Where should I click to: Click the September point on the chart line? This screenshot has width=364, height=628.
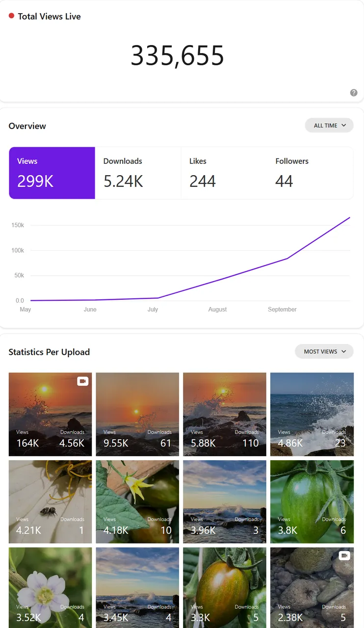click(287, 259)
